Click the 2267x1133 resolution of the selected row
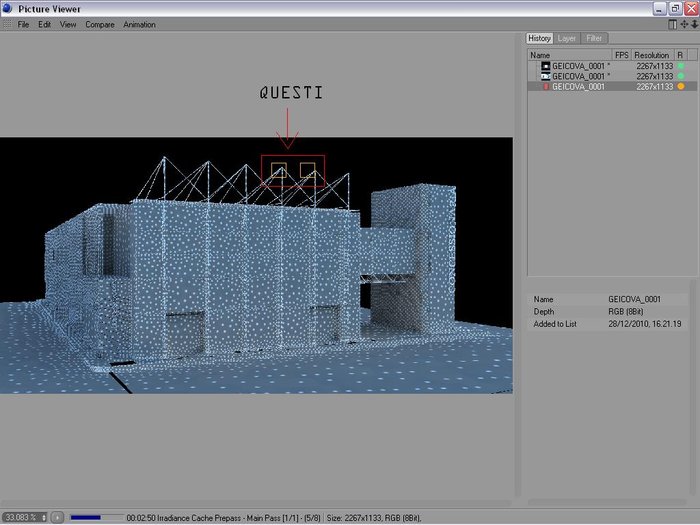Screen dimensions: 700x525 click(654, 87)
